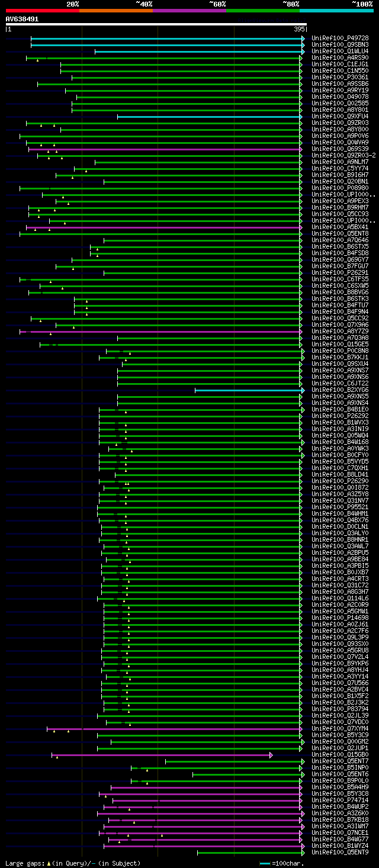The image size is (379, 868).
Task: Select hit label UniRef100_B1WYZ4
Action: 340,846
